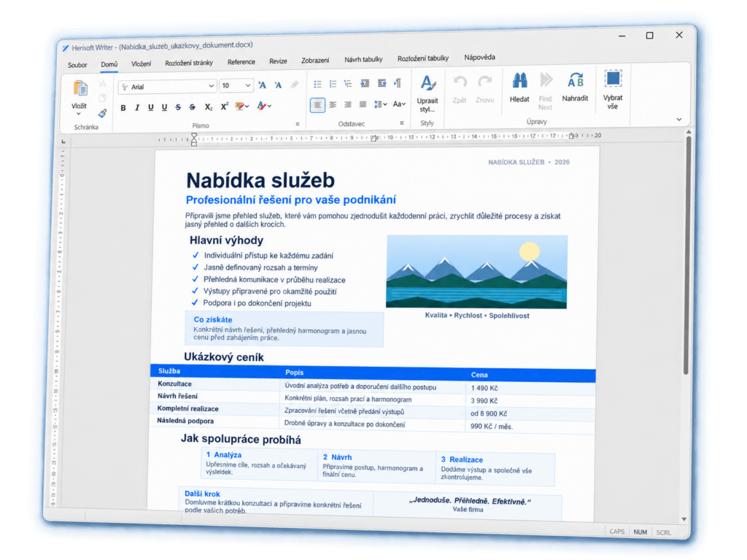Collapse the ribbon with the chevron
Viewport: 747px width, 560px height.
(679, 120)
